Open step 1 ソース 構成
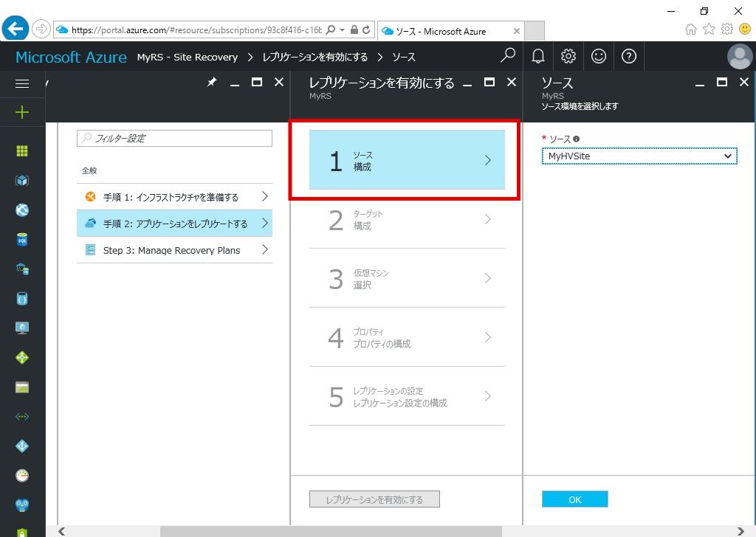The height and width of the screenshot is (537, 756). tap(407, 160)
